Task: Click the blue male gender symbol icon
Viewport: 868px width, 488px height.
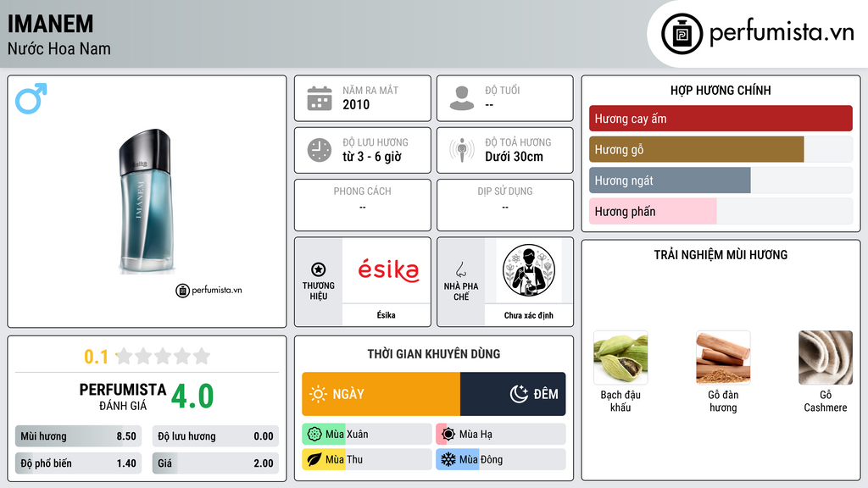Action: coord(31,98)
